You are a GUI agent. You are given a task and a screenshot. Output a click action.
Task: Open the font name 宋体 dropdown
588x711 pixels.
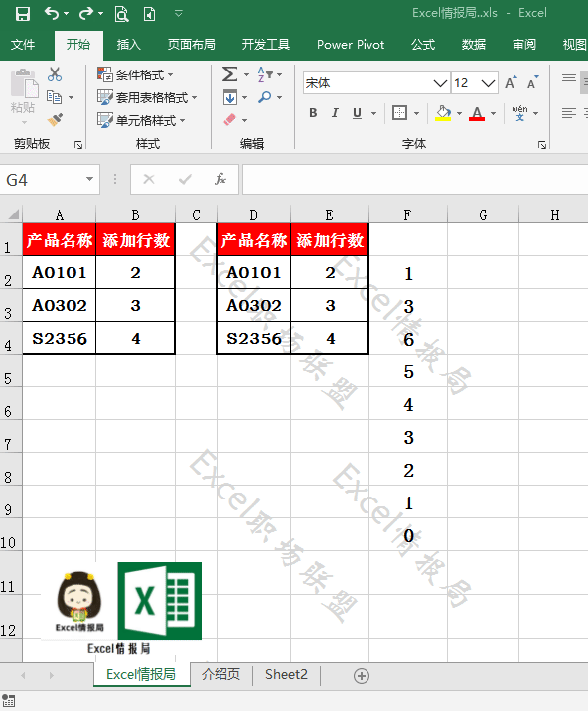[x=440, y=83]
